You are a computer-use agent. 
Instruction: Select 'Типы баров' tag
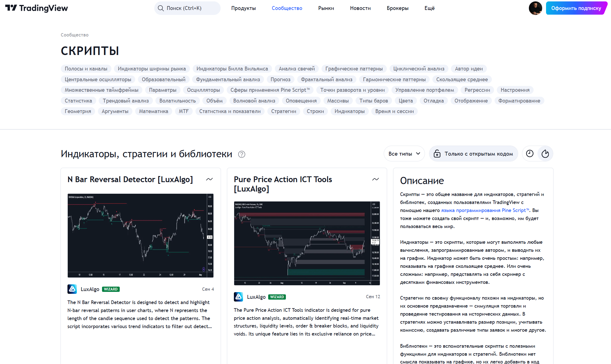(374, 101)
